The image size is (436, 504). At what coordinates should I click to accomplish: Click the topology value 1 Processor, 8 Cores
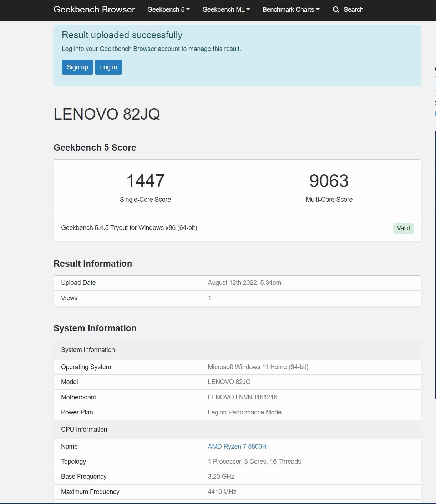pyautogui.click(x=254, y=462)
